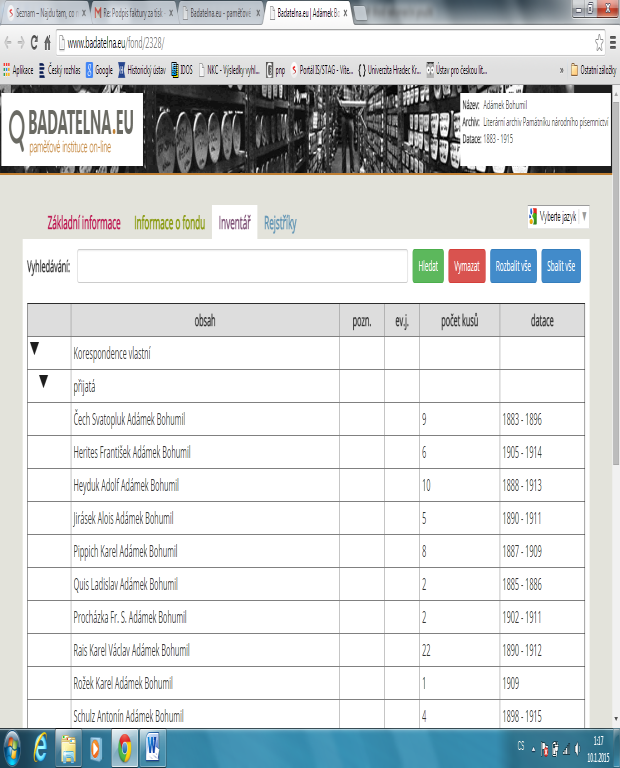Close the Badatelna.eu | Adámek tab
This screenshot has width=620, height=768.
point(345,13)
